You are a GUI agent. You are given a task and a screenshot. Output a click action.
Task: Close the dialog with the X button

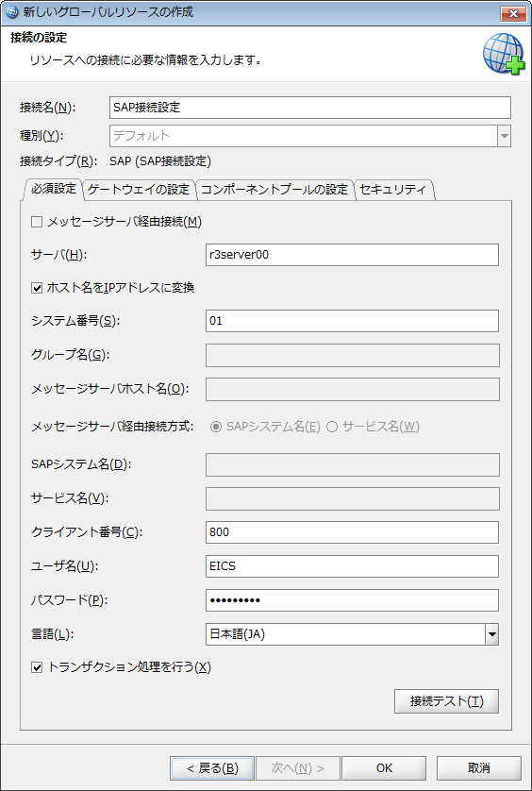513,13
